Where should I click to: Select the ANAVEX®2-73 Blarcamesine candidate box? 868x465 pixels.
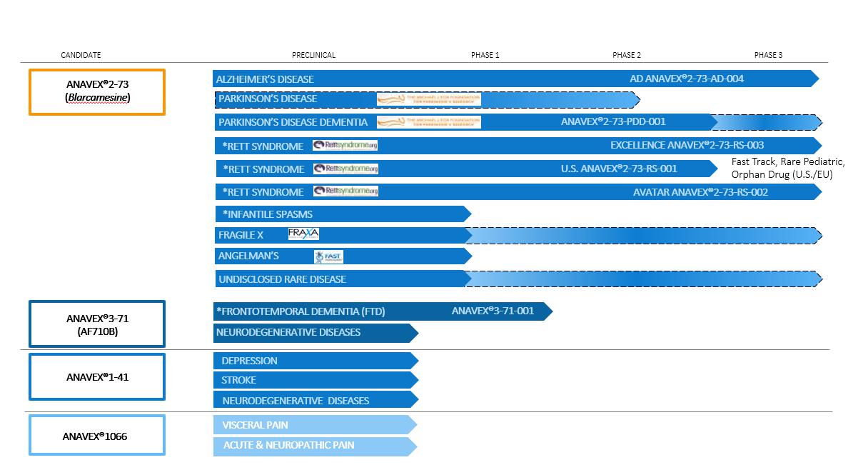97,91
